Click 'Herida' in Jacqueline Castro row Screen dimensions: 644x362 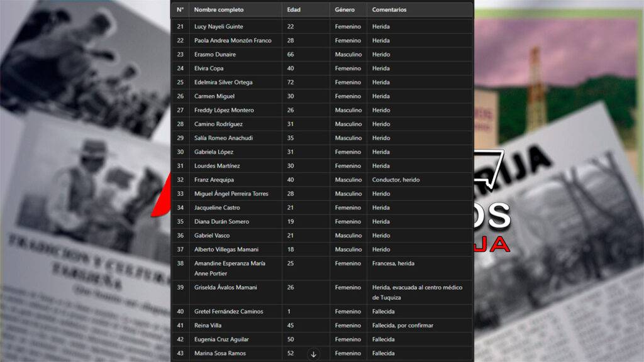(x=380, y=208)
